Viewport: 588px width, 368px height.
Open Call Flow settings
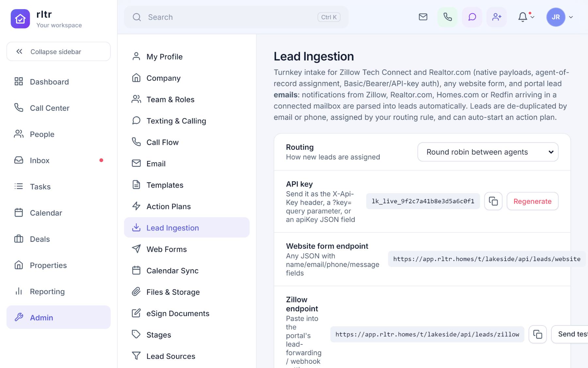[187, 142]
